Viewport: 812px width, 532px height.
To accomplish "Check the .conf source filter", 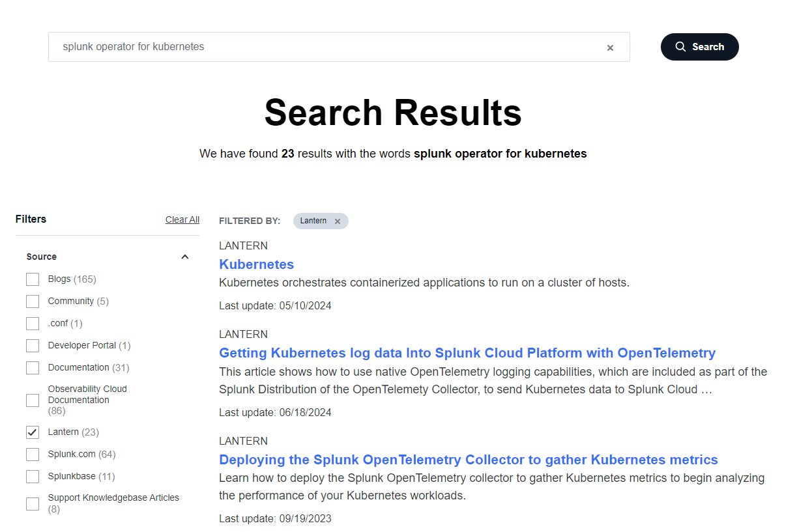I will tap(33, 324).
